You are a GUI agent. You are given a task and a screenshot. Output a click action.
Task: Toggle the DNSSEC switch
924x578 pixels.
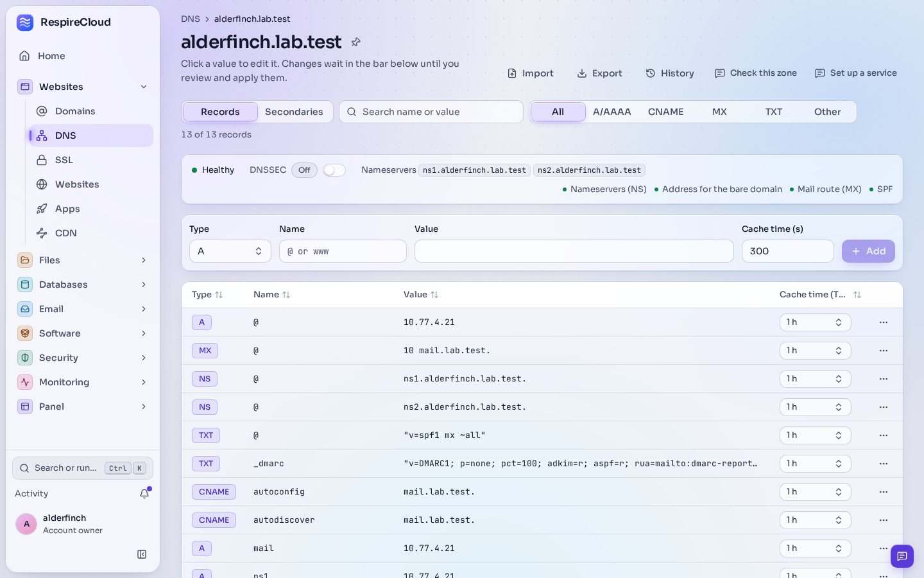click(x=334, y=170)
